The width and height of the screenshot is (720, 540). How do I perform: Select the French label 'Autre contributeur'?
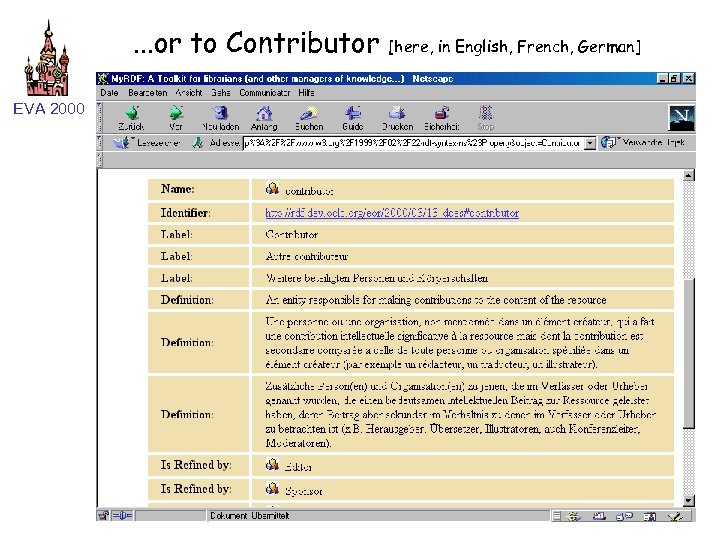[306, 256]
